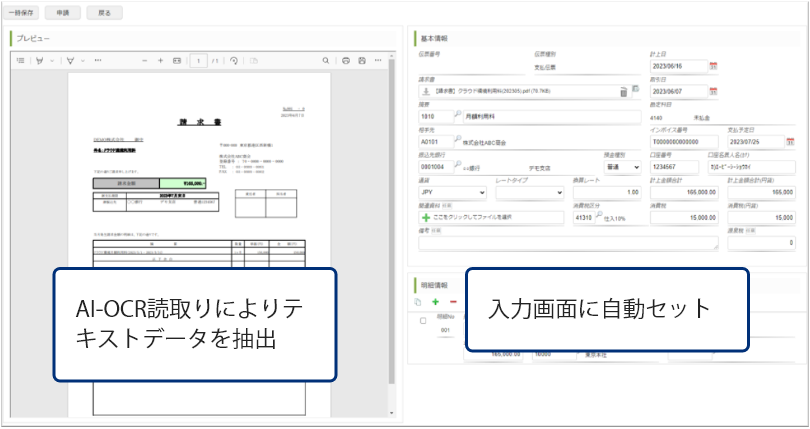Select the first highlighter tool in PDF toolbar
The height and width of the screenshot is (429, 810).
(x=40, y=60)
